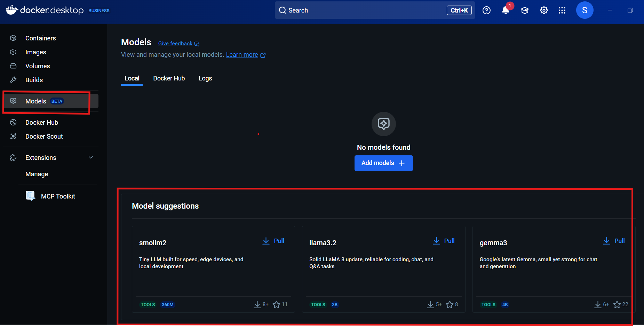Select the Images sidebar icon
The width and height of the screenshot is (644, 326).
click(x=13, y=52)
